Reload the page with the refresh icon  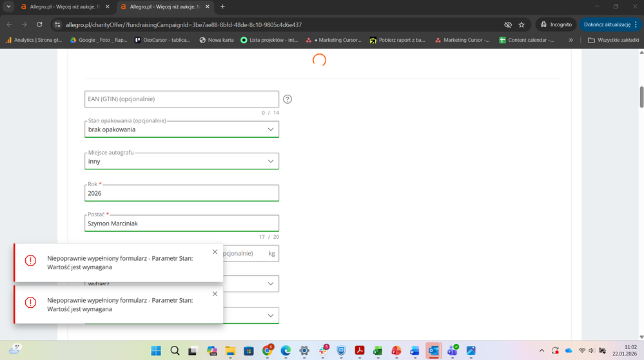[39, 24]
